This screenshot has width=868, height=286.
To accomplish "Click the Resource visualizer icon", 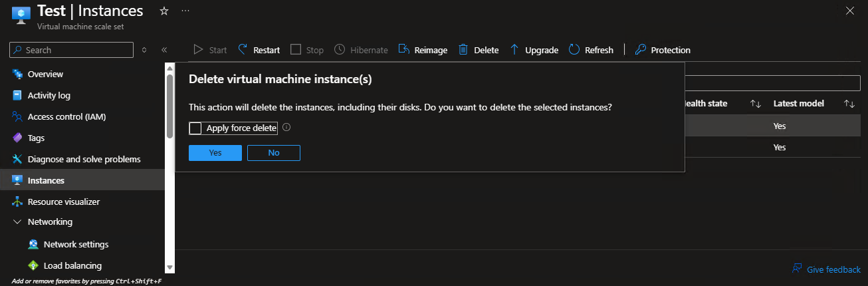I will [x=17, y=202].
